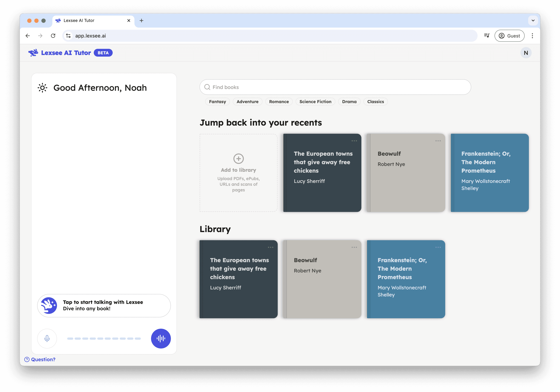Click the Add to library card

[238, 172]
